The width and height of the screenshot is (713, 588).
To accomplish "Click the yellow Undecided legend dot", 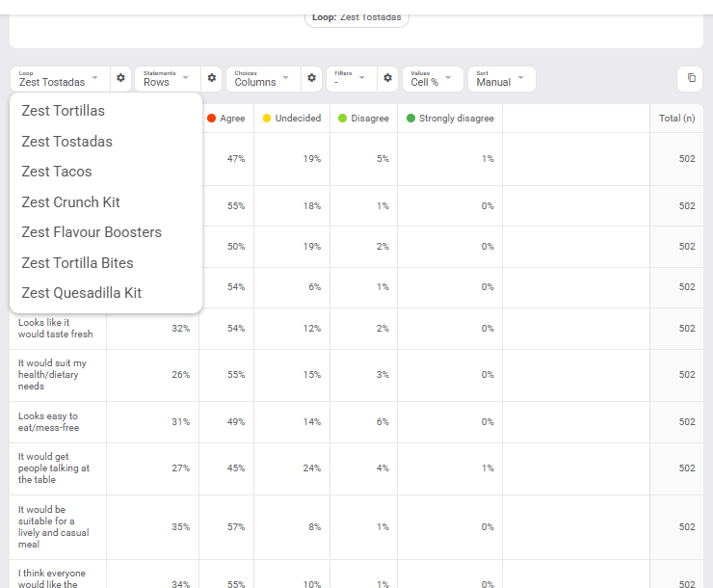I will (267, 119).
